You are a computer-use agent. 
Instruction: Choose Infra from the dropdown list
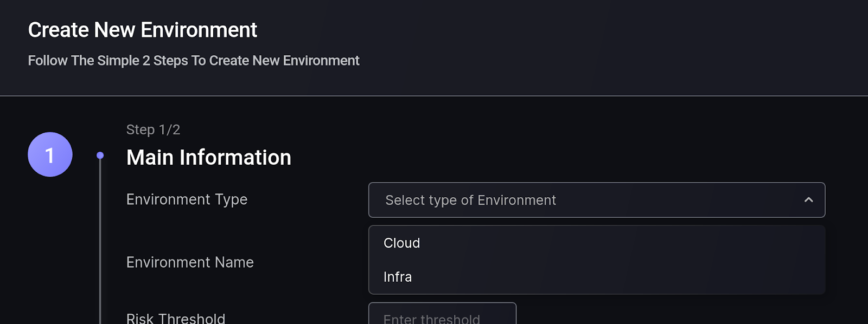point(398,277)
